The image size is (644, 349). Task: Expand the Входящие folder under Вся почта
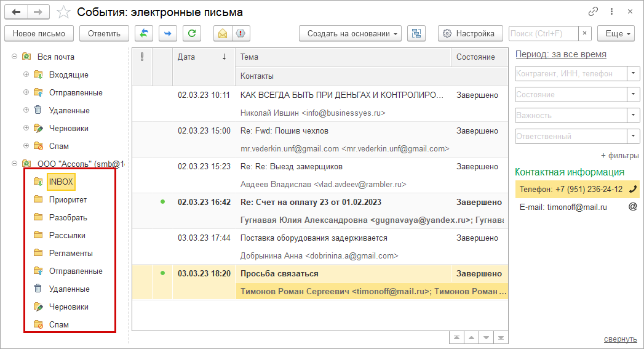point(26,75)
